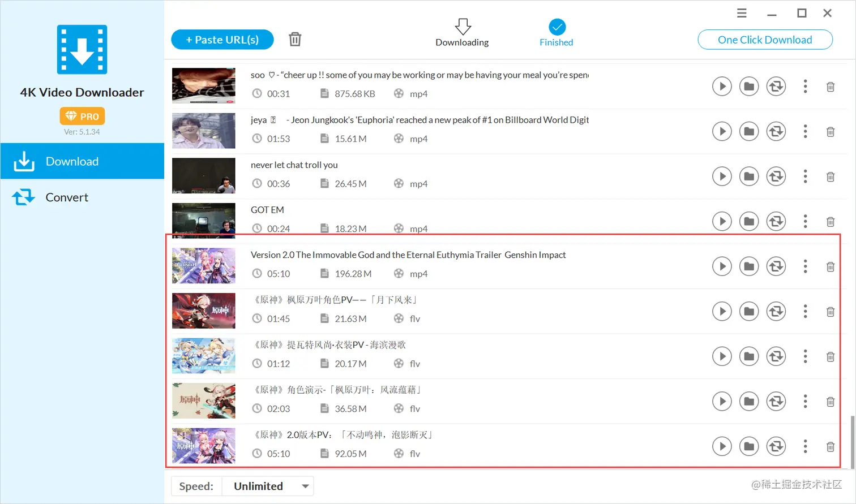Convert the 21.63 M flv video
The image size is (856, 504).
tap(776, 311)
